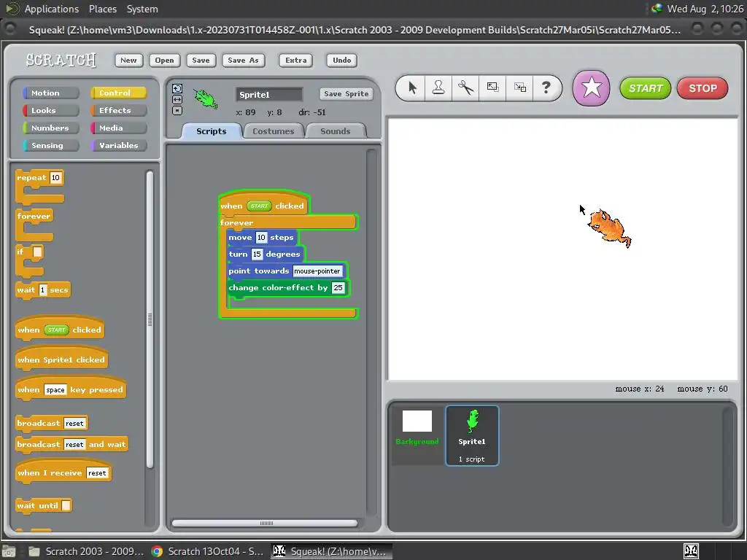
Task: Select the Media block category
Action: (118, 128)
